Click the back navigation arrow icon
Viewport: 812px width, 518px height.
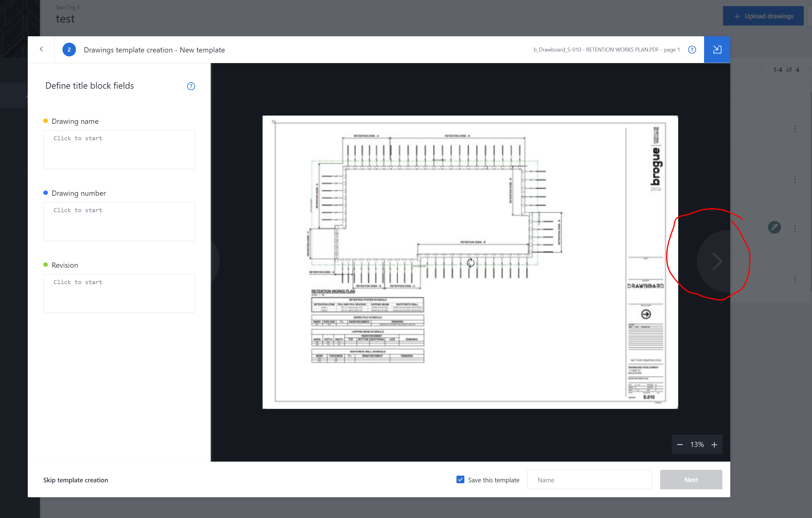point(41,49)
